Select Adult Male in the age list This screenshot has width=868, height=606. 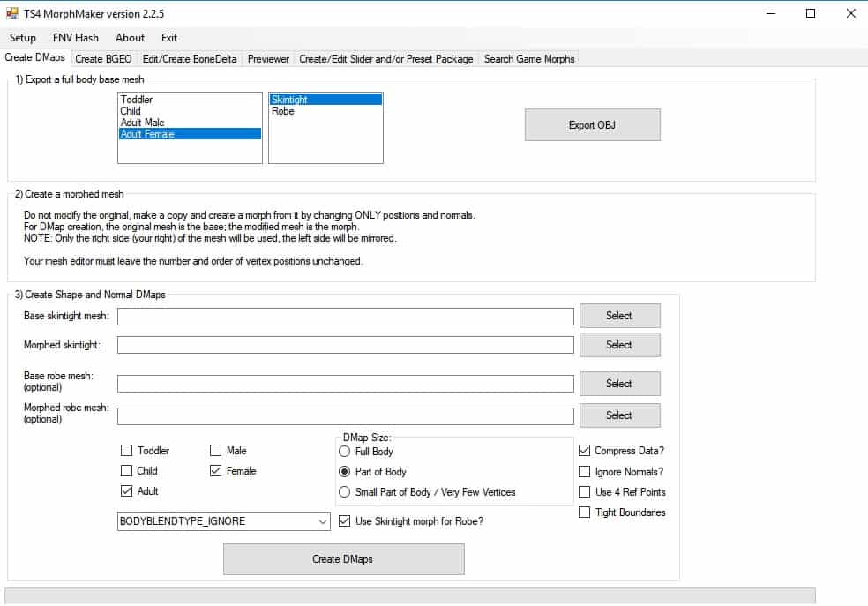point(143,123)
